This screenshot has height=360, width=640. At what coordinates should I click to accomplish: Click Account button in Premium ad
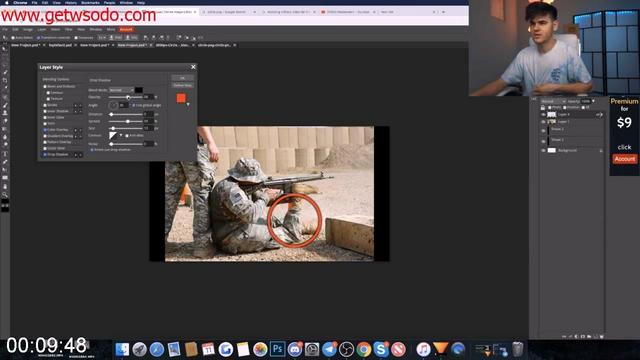[x=624, y=159]
